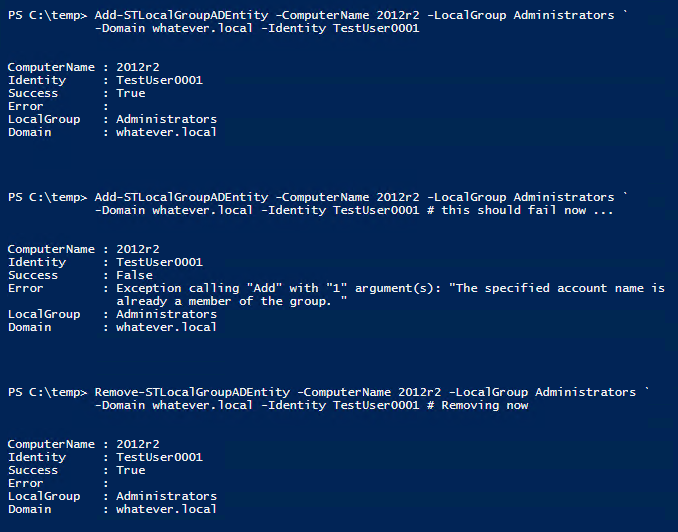
Task: Click Success value True in last output block
Action: point(130,470)
